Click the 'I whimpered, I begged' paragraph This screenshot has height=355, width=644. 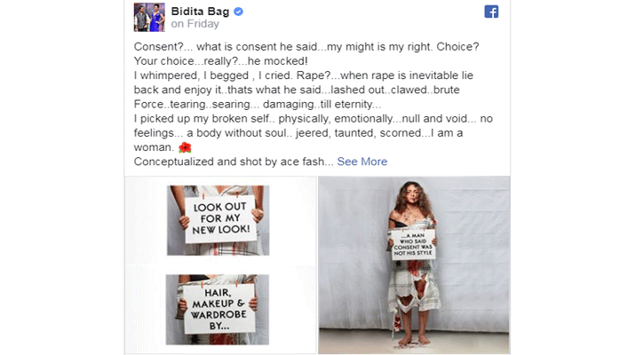(x=304, y=90)
